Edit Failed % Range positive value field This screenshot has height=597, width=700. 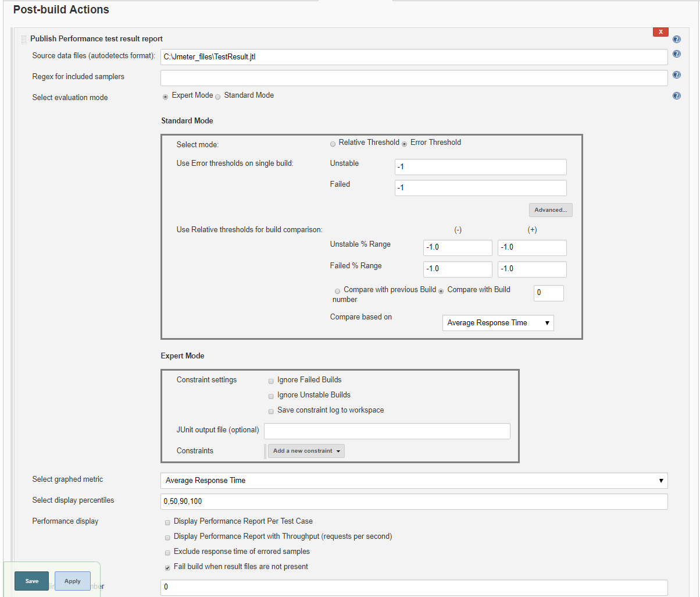(532, 269)
